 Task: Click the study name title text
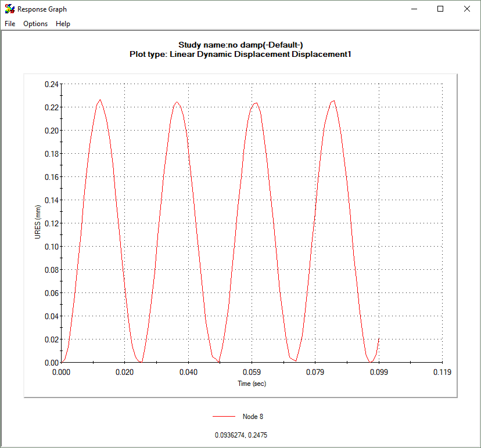pos(240,45)
